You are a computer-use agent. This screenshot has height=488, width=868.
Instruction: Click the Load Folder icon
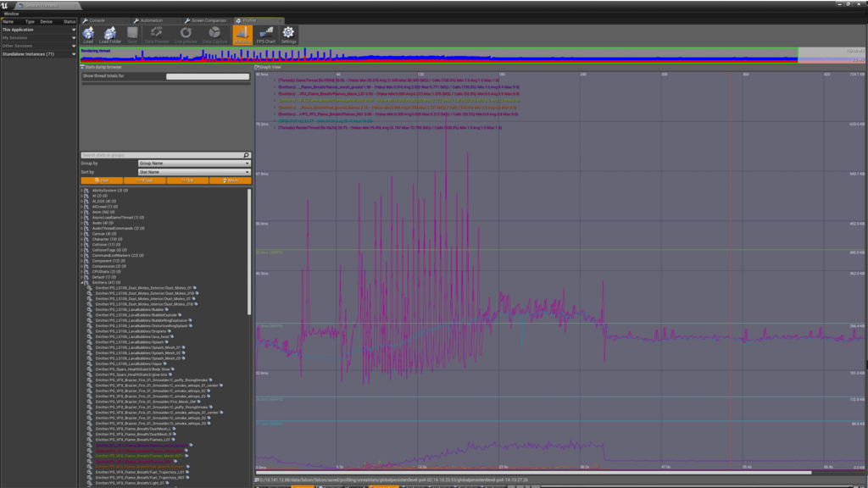click(110, 34)
